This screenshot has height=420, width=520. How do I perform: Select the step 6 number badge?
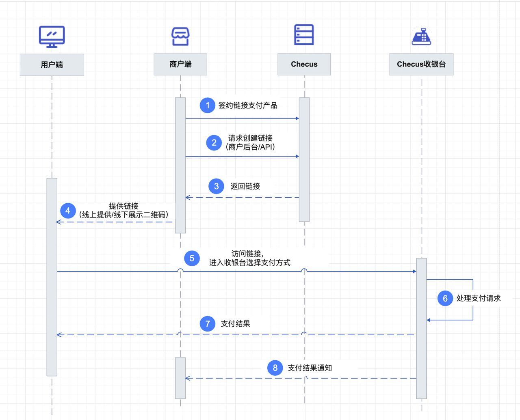click(x=445, y=298)
